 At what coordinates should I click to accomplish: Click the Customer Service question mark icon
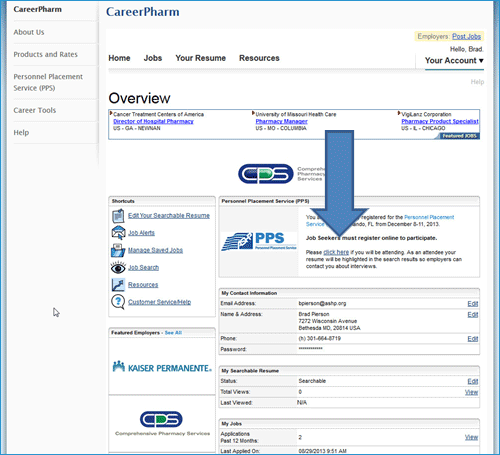coord(118,302)
